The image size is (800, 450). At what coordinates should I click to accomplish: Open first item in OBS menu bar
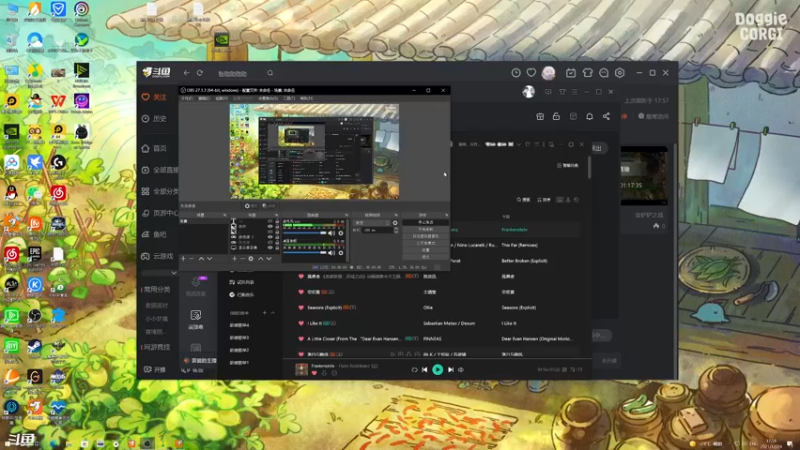click(187, 98)
